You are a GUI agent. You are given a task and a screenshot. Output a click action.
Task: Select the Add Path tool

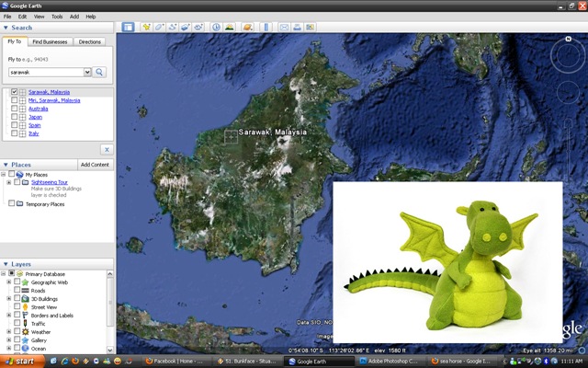pyautogui.click(x=173, y=27)
